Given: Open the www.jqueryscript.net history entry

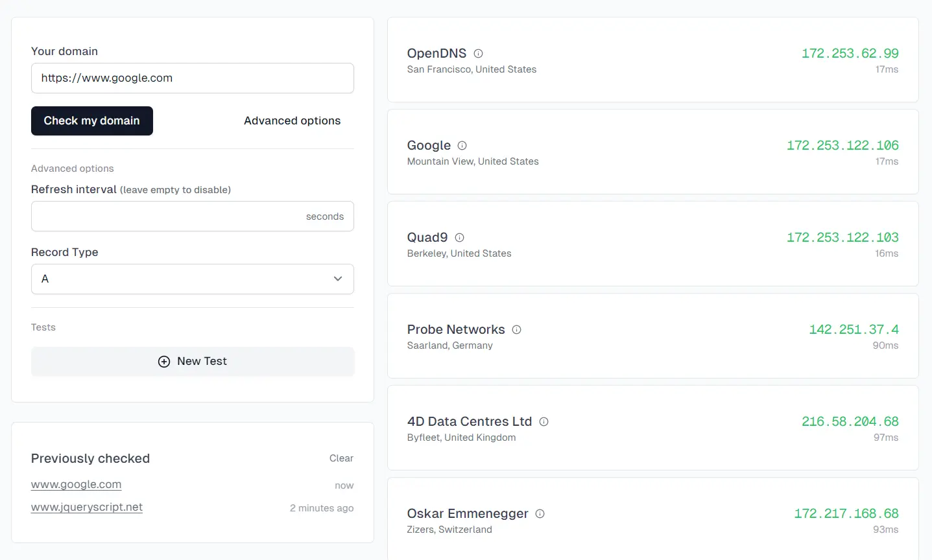Looking at the screenshot, I should pos(86,507).
